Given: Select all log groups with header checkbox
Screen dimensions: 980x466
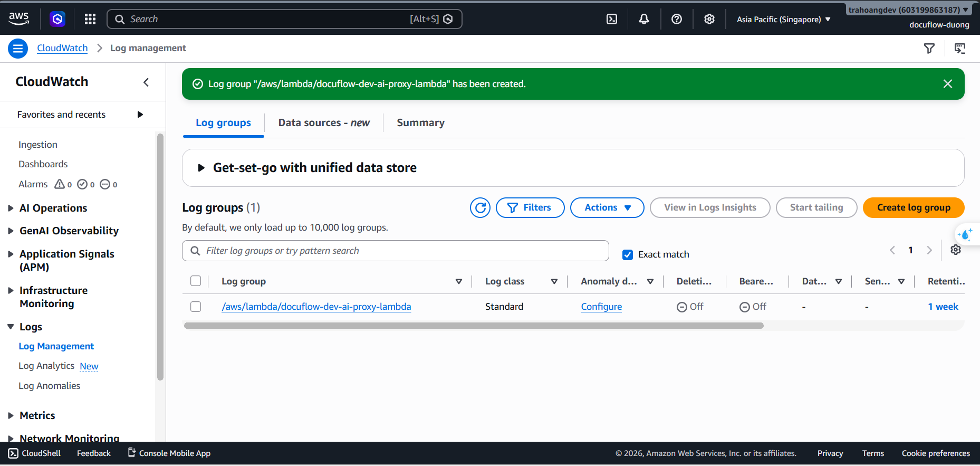Looking at the screenshot, I should (x=196, y=281).
